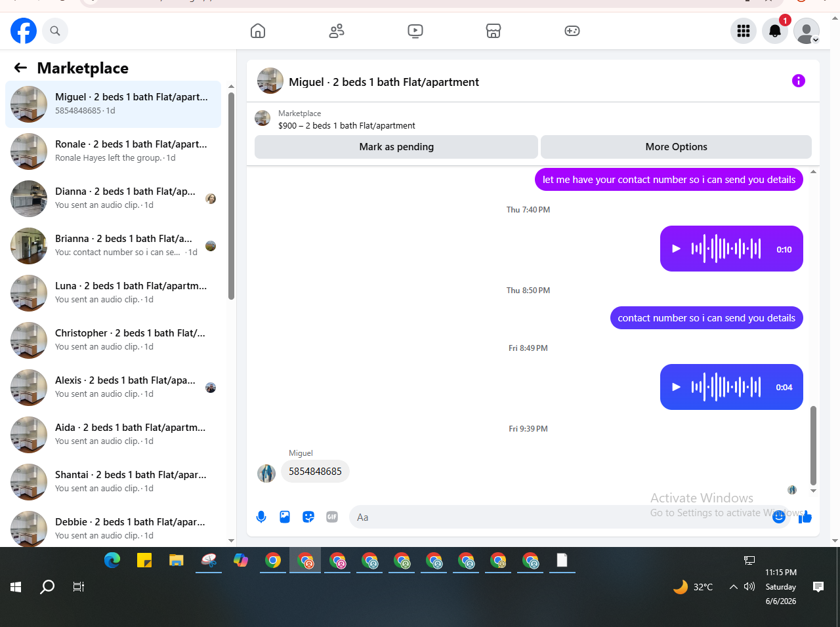Click Miguel's avatar beside message 5854848685

click(266, 473)
